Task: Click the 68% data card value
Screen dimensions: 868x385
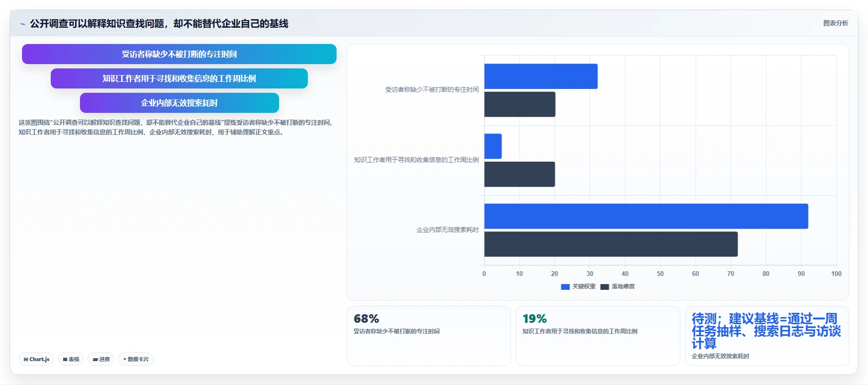Action: (x=366, y=319)
